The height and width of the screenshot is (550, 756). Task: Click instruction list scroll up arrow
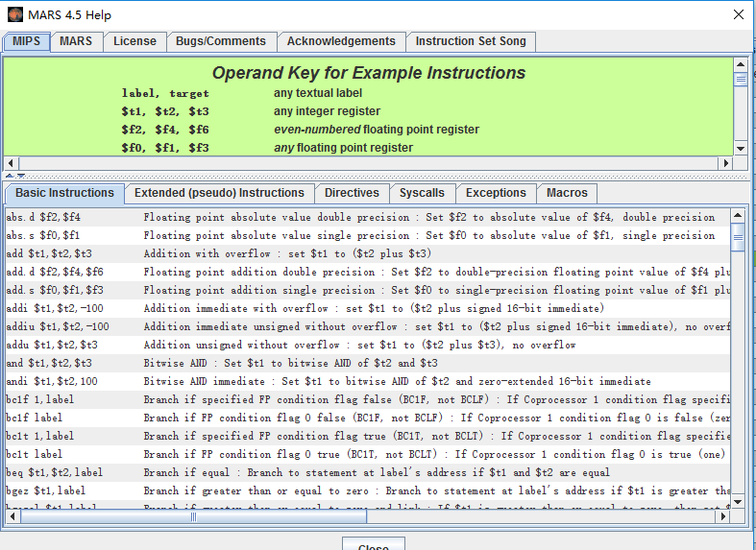pyautogui.click(x=738, y=215)
